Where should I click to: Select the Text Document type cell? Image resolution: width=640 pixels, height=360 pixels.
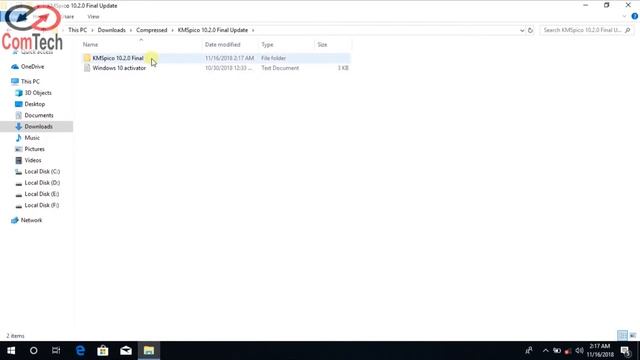(280, 68)
